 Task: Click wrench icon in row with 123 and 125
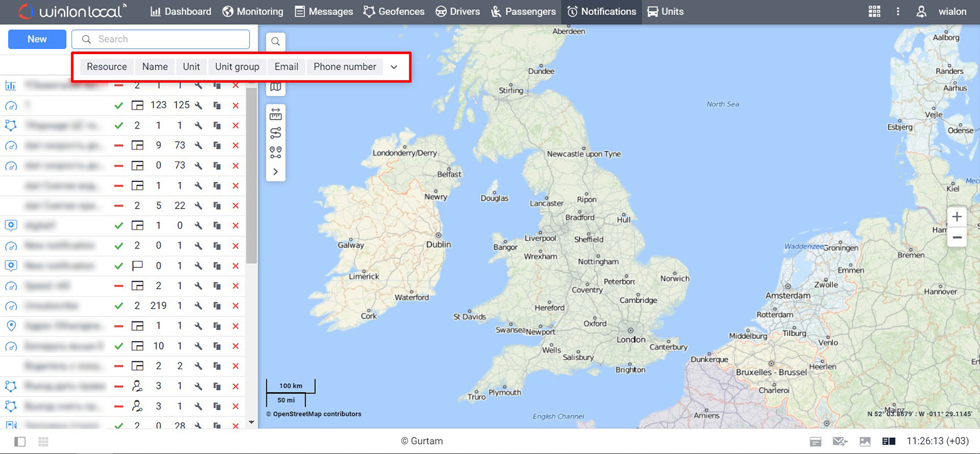tap(198, 105)
